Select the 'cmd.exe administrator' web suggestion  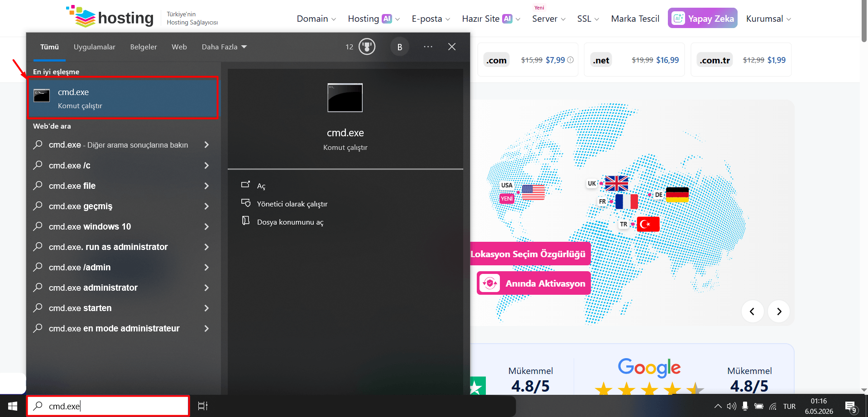tap(123, 288)
